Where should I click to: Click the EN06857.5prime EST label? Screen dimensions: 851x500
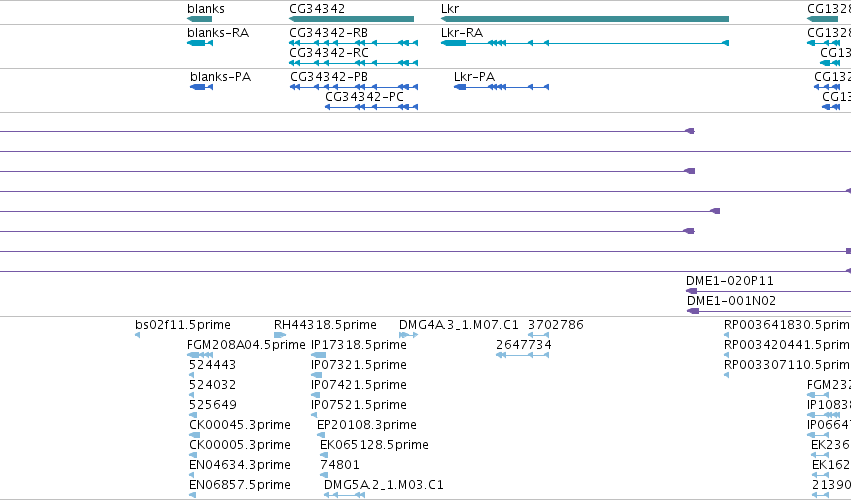point(240,485)
